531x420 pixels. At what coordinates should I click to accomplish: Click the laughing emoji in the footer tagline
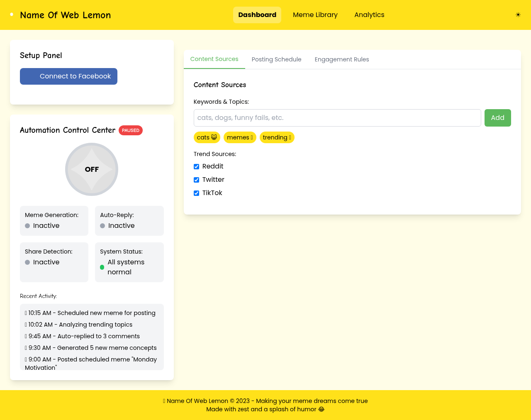click(x=321, y=409)
